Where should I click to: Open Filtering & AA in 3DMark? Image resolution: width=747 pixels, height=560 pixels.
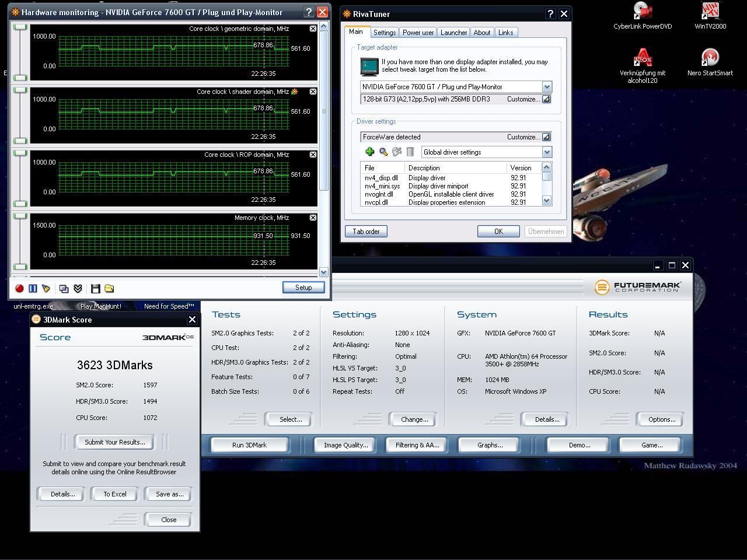(417, 445)
